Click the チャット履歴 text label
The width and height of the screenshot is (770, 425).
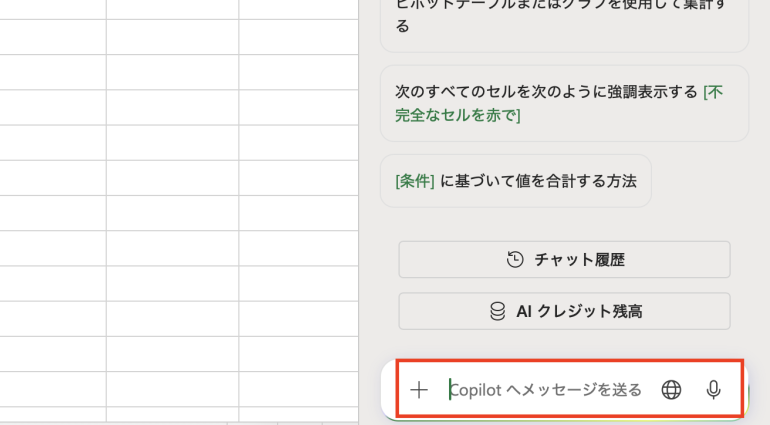(579, 260)
